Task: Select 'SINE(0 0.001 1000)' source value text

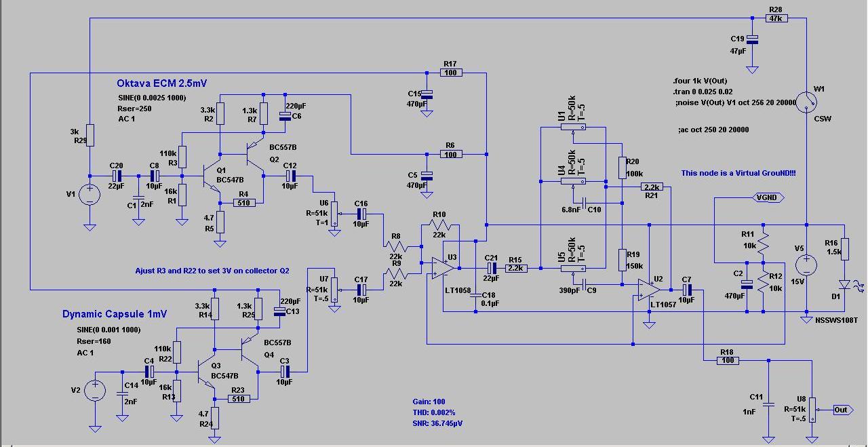Action: click(108, 330)
